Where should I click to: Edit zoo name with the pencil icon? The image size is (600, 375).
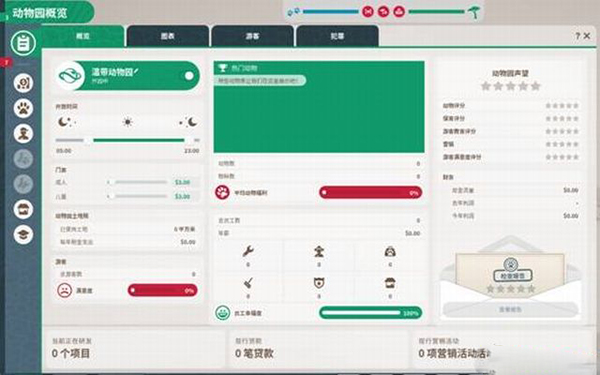pyautogui.click(x=136, y=71)
